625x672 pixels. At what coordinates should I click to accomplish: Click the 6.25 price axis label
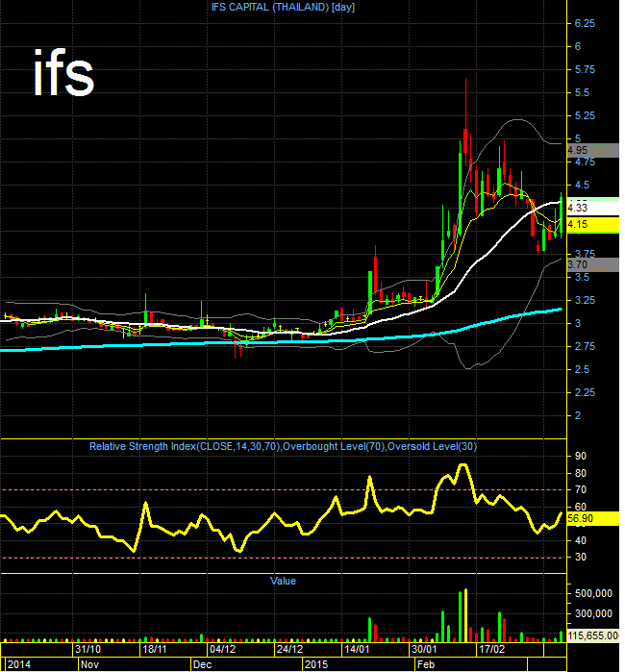pyautogui.click(x=585, y=24)
